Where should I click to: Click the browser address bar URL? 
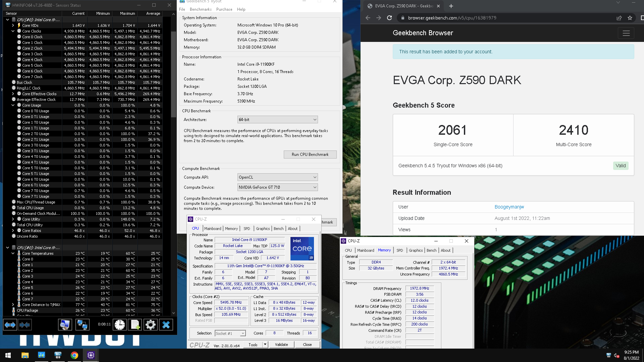pyautogui.click(x=452, y=18)
